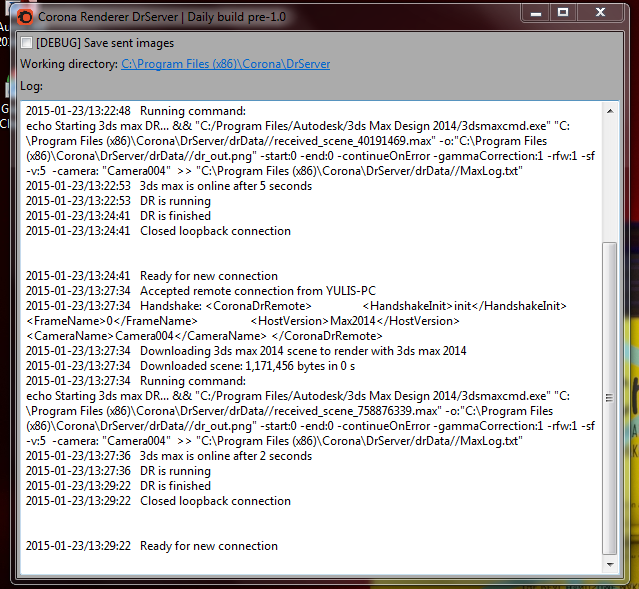Click the 13:29:22 "Ready for new connection" entry
The image size is (639, 589).
[x=152, y=546]
